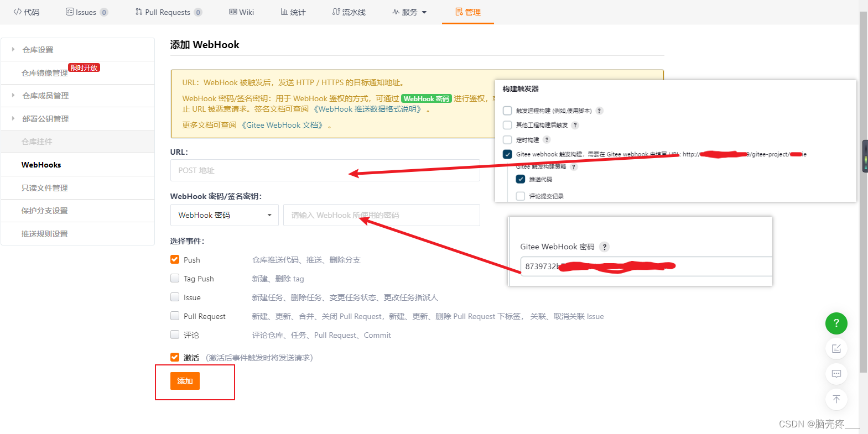Click the 管理 settings page icon
The image size is (868, 434).
[459, 12]
